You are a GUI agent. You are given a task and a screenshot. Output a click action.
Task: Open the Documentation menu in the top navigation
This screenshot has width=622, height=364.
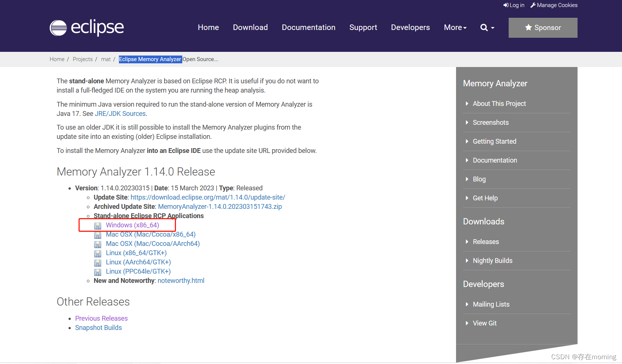[x=309, y=27]
